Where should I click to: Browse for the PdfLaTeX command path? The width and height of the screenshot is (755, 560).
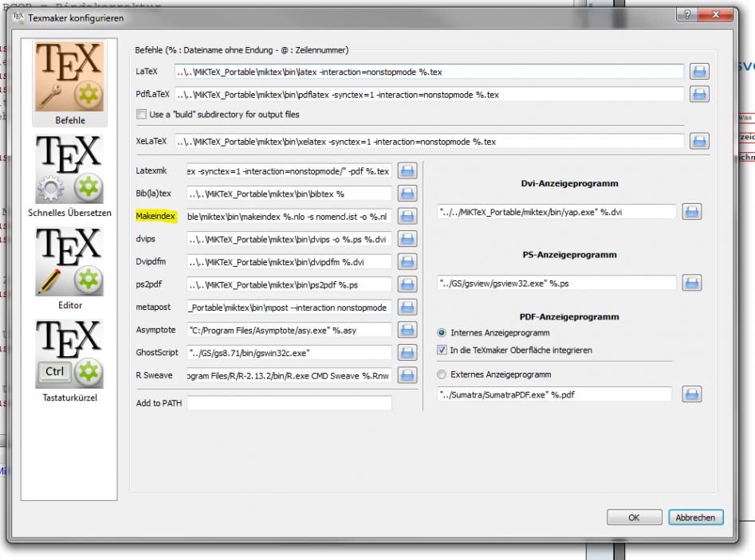(699, 94)
